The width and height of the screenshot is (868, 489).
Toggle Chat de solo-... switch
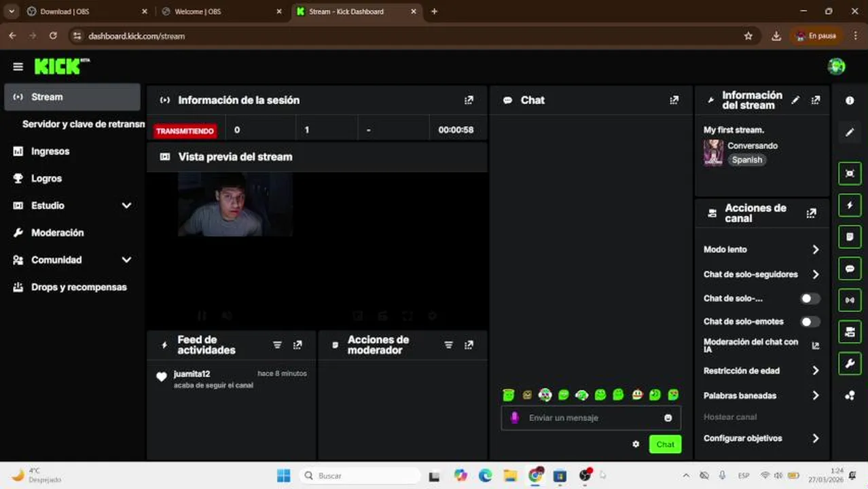click(x=810, y=298)
